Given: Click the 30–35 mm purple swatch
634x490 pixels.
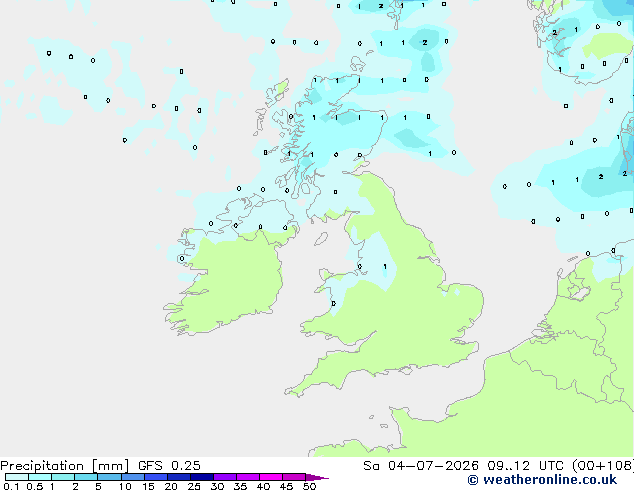Looking at the screenshot, I should 224,477.
